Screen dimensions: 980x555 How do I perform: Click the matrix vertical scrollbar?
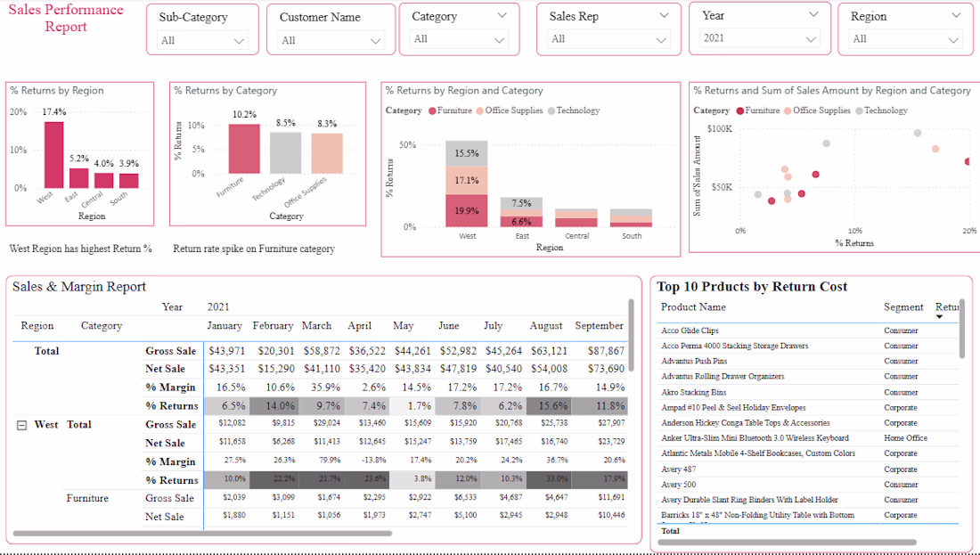pyautogui.click(x=632, y=334)
